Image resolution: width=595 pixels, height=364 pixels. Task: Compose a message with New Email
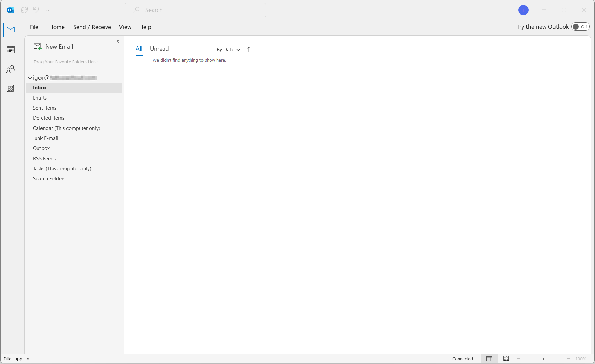tap(53, 47)
